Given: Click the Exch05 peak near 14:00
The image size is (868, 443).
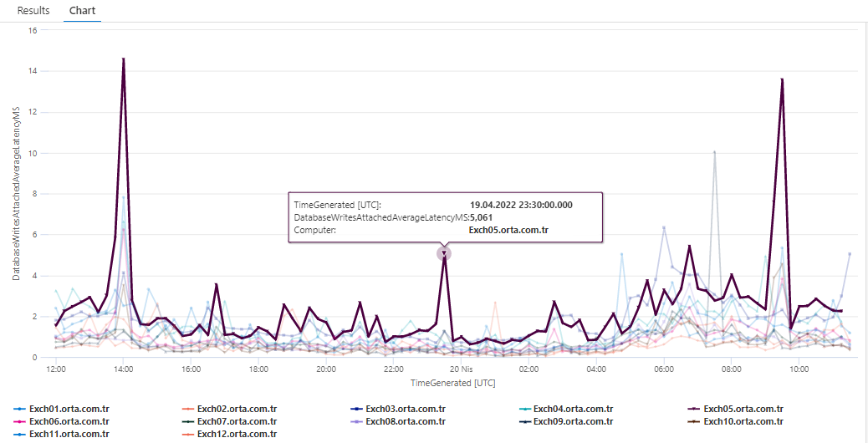Looking at the screenshot, I should click(x=124, y=59).
